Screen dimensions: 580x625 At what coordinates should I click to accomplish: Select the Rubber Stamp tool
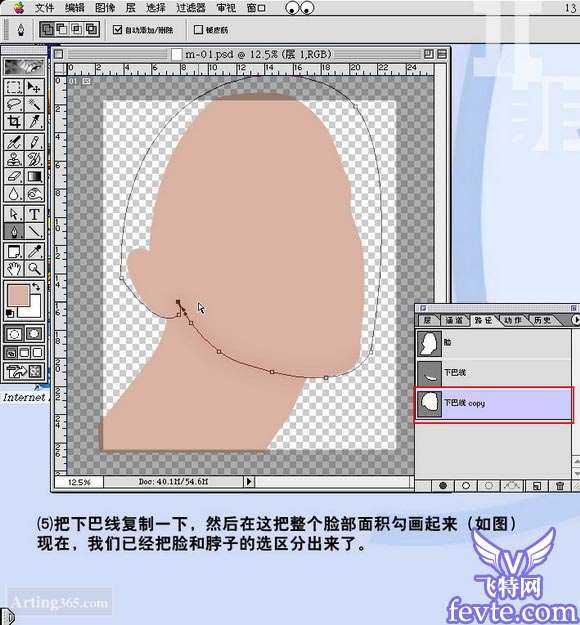(14, 159)
